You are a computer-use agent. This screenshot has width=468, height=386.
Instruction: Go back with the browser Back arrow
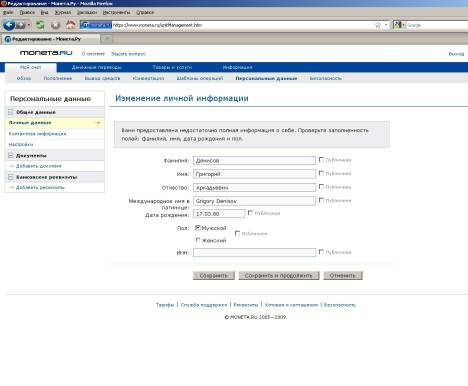9,25
